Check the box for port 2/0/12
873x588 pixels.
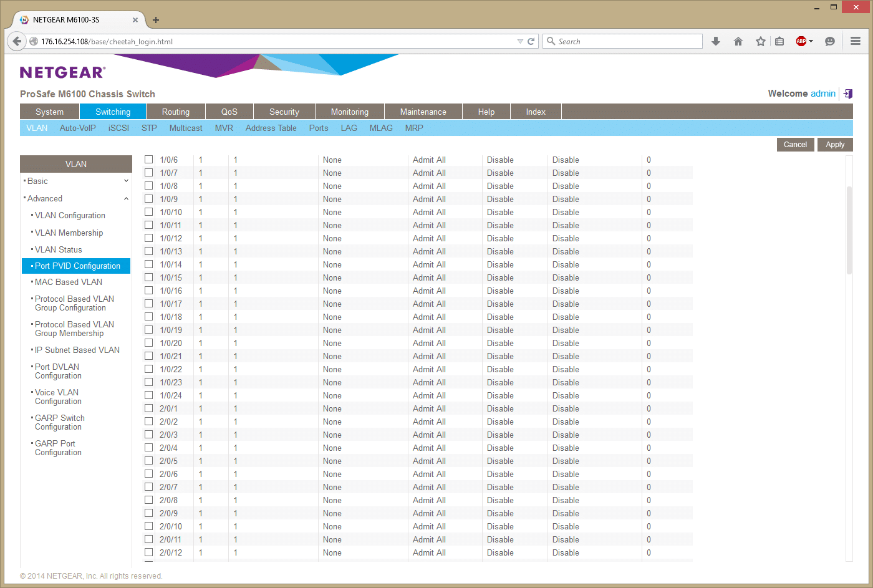[x=148, y=552]
